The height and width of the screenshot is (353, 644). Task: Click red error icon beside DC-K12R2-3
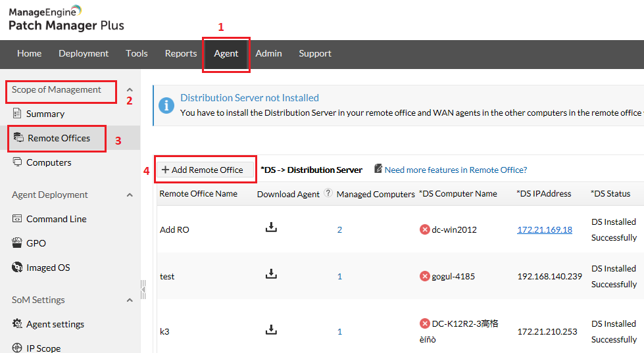click(x=425, y=323)
